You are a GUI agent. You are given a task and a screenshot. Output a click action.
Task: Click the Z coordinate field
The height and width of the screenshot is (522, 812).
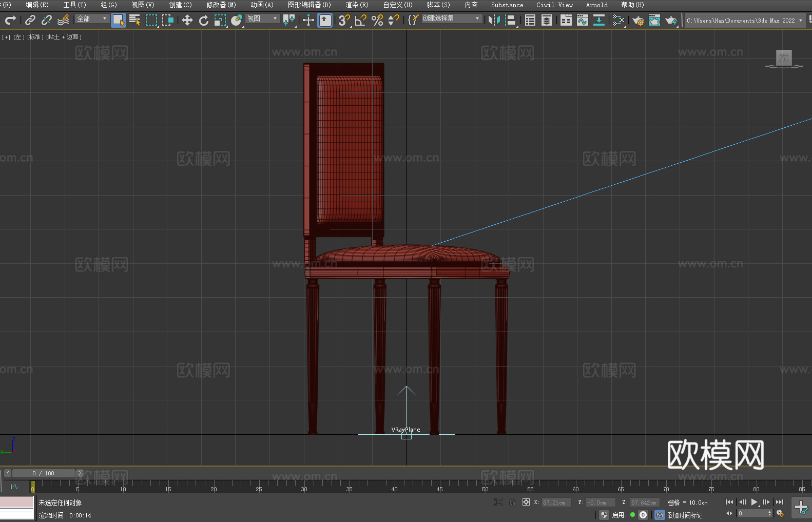tap(645, 502)
